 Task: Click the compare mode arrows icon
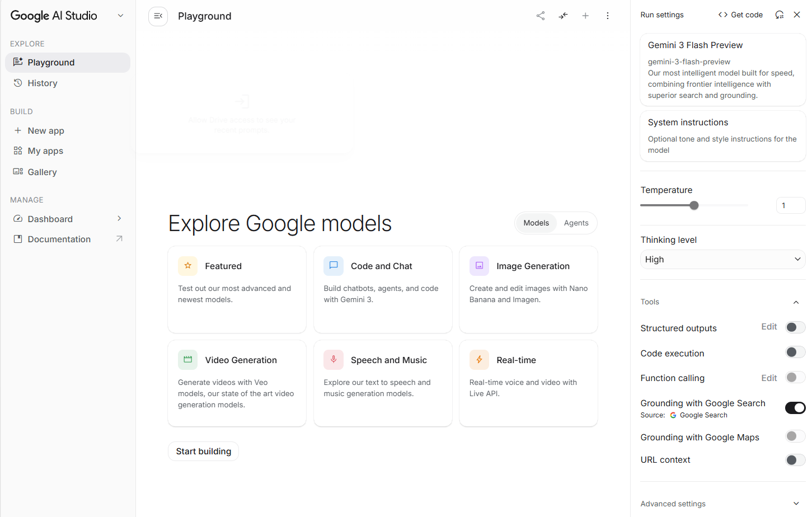point(563,16)
